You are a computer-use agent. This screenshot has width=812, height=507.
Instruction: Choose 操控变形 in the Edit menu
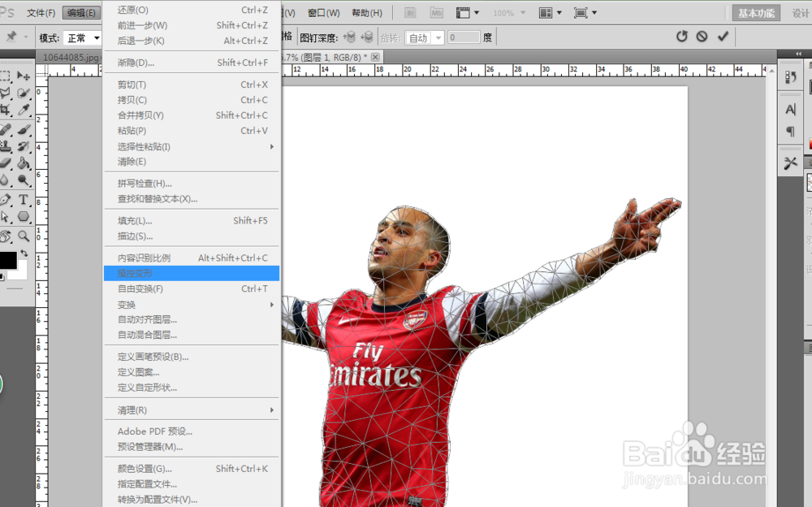[x=192, y=273]
